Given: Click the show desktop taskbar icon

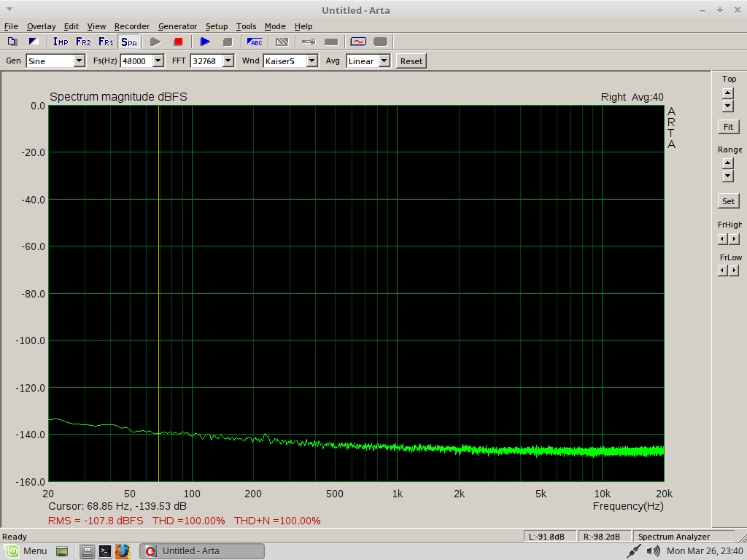Looking at the screenshot, I should pyautogui.click(x=62, y=551).
